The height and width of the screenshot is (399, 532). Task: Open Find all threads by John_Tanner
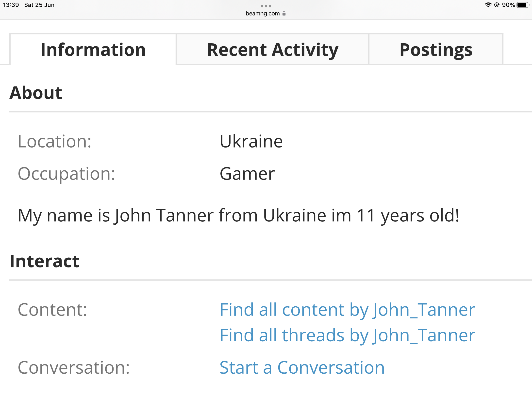[347, 335]
